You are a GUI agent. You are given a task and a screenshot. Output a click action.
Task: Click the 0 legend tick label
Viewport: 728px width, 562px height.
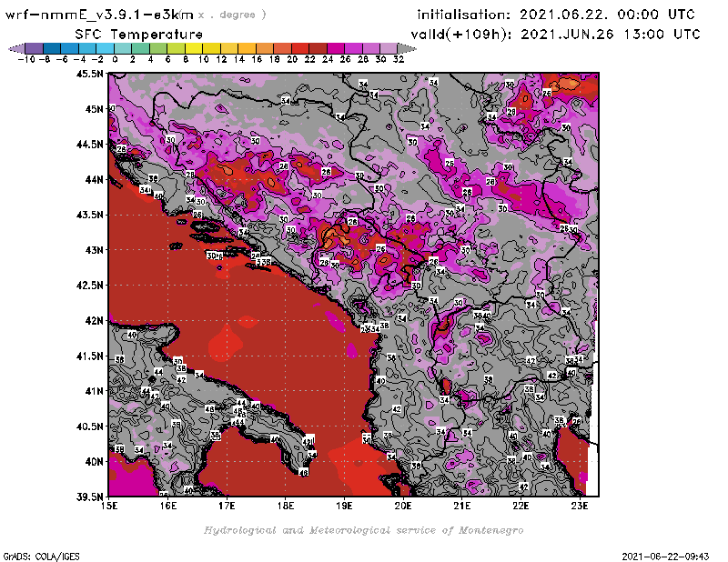pos(115,59)
